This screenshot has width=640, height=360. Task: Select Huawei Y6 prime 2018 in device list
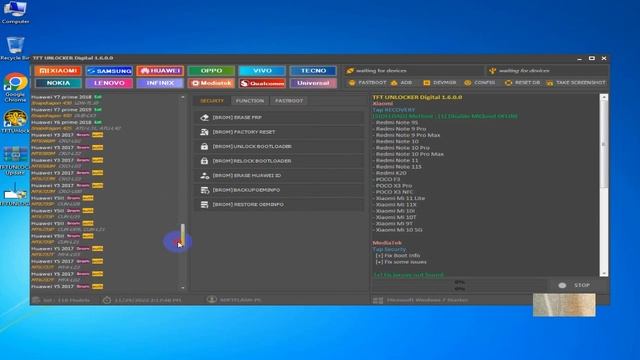[x=66, y=122]
